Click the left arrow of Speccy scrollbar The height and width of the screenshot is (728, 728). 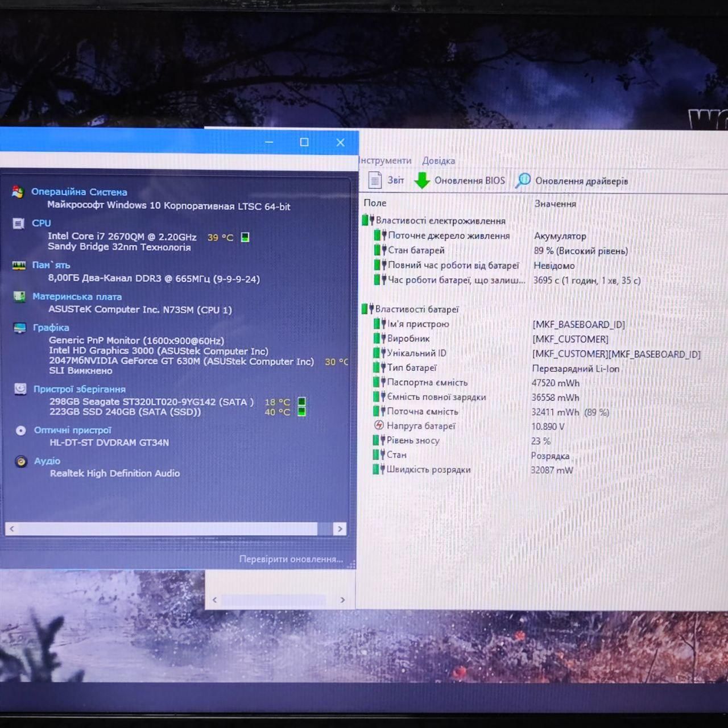click(11, 529)
